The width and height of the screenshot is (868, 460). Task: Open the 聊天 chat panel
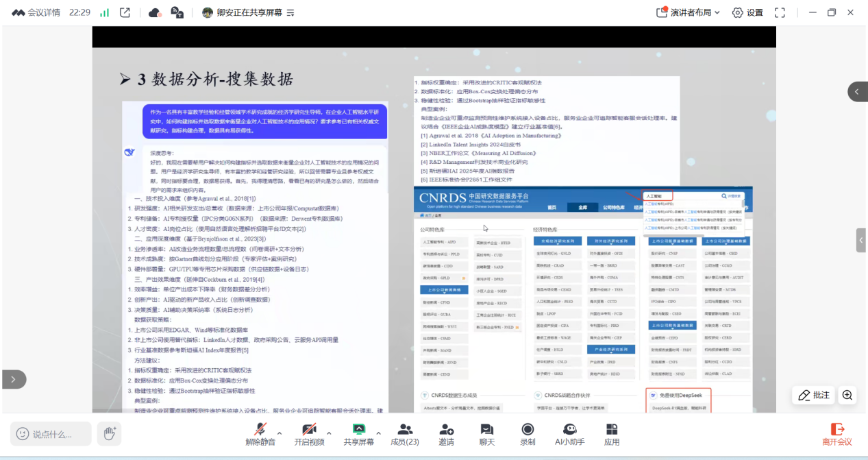[487, 433]
